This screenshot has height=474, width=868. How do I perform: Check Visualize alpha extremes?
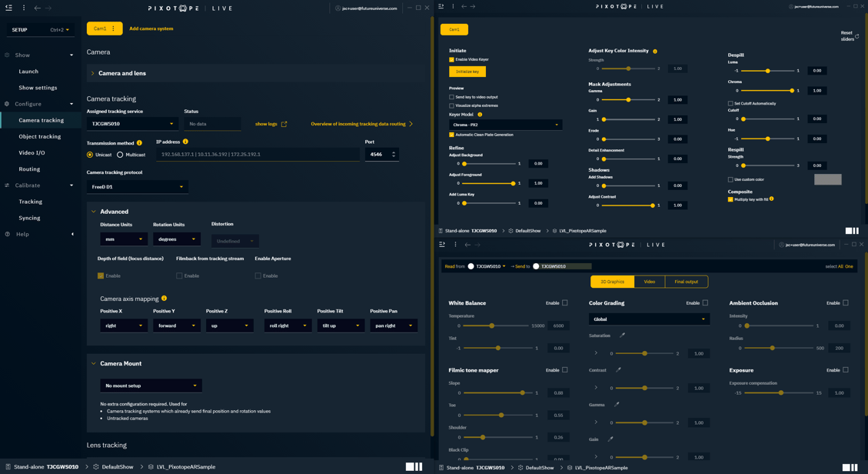452,105
